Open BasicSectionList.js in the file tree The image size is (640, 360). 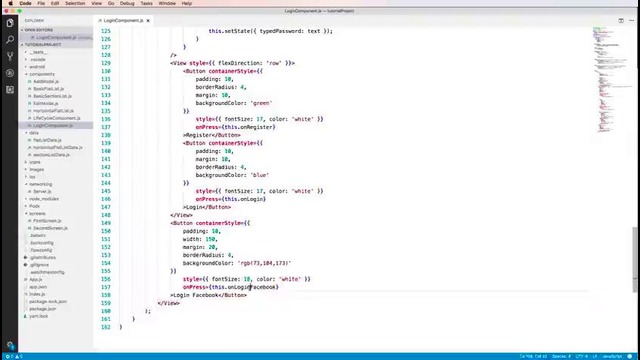[x=52, y=96]
